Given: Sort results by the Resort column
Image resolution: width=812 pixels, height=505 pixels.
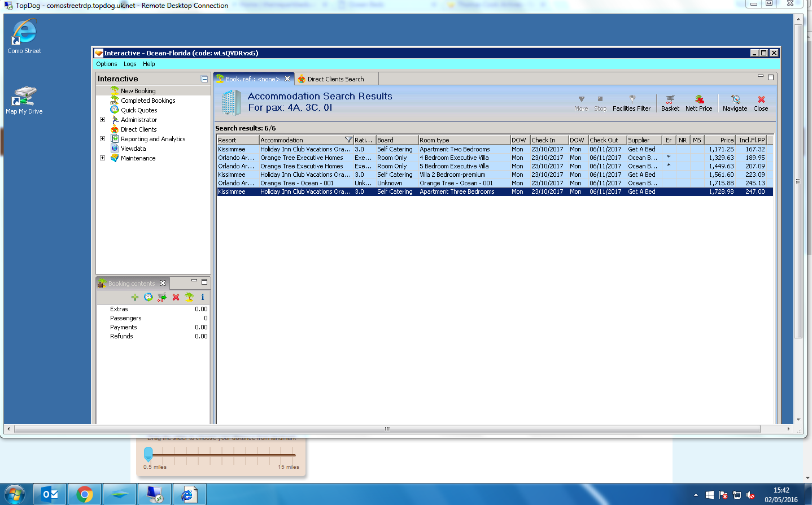Looking at the screenshot, I should [238, 140].
